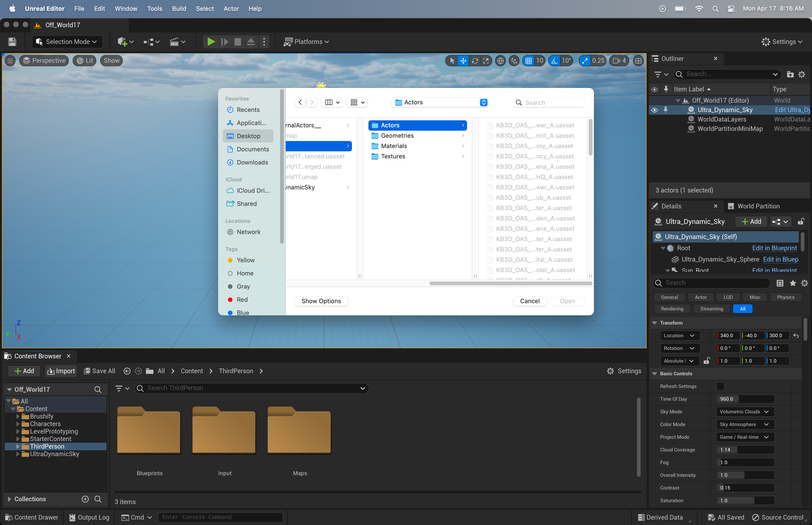Screen dimensions: 812x525
Task: Toggle scale snapping icon in viewport
Action: click(x=585, y=61)
